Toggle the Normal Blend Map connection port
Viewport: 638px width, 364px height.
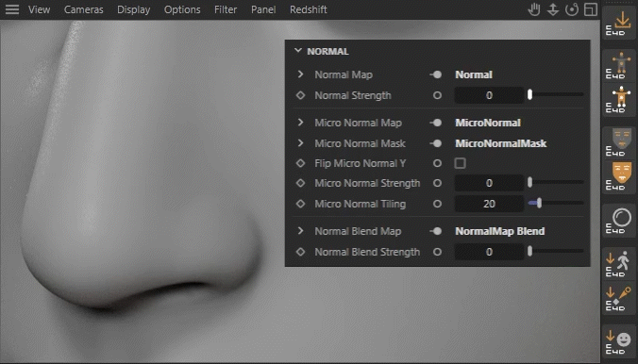click(436, 231)
